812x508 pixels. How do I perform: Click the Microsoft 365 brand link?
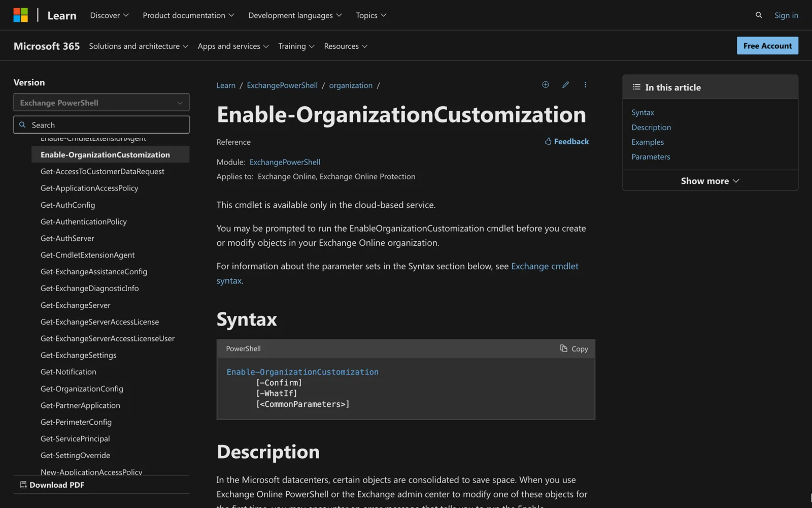pyautogui.click(x=47, y=46)
